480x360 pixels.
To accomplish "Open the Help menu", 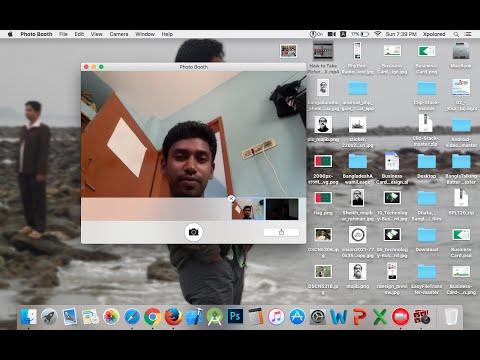I will (x=167, y=34).
